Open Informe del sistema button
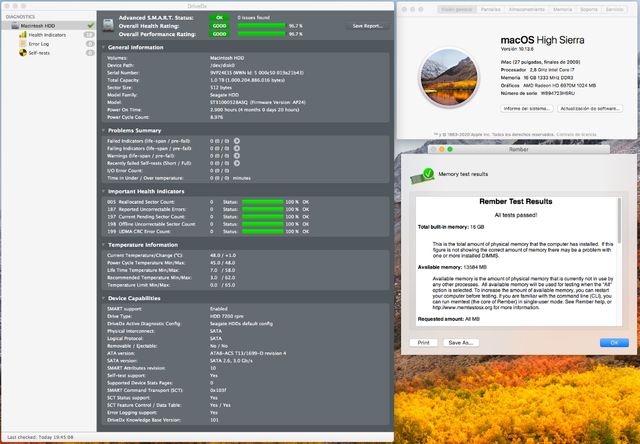640x444 pixels. pyautogui.click(x=527, y=109)
